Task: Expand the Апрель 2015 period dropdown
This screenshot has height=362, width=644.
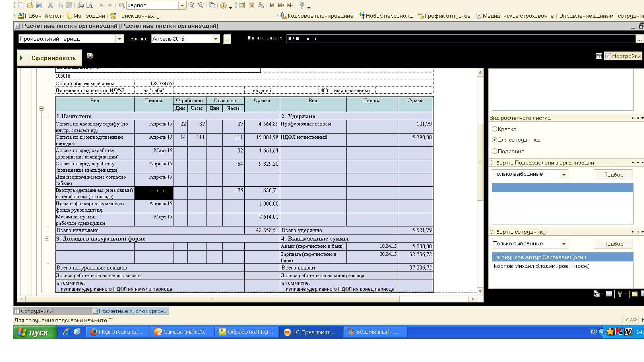Action: [216, 39]
